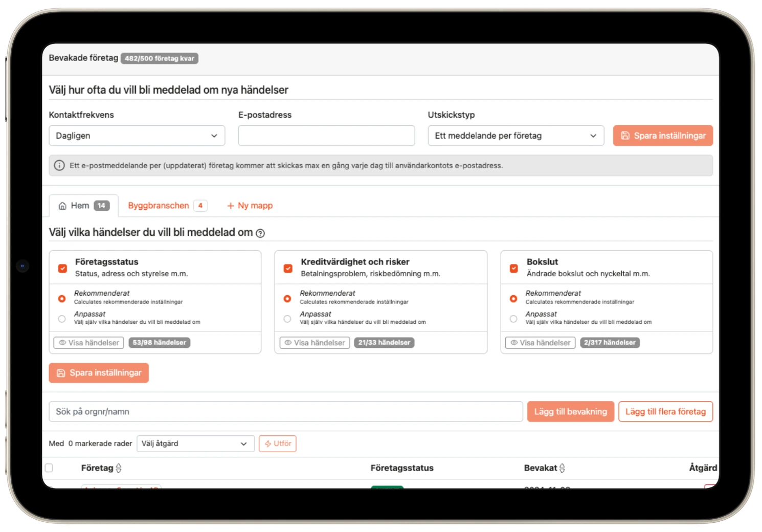Click sort arrows beside Företag column

[119, 468]
